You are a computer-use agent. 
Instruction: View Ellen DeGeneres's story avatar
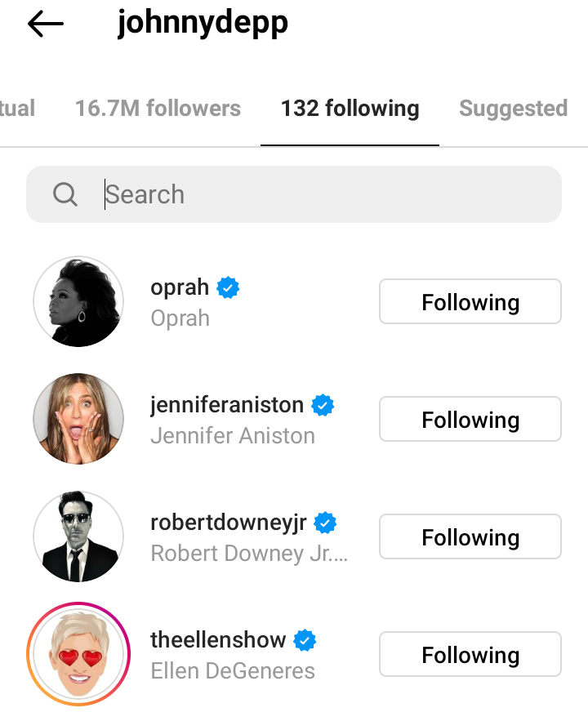(78, 655)
